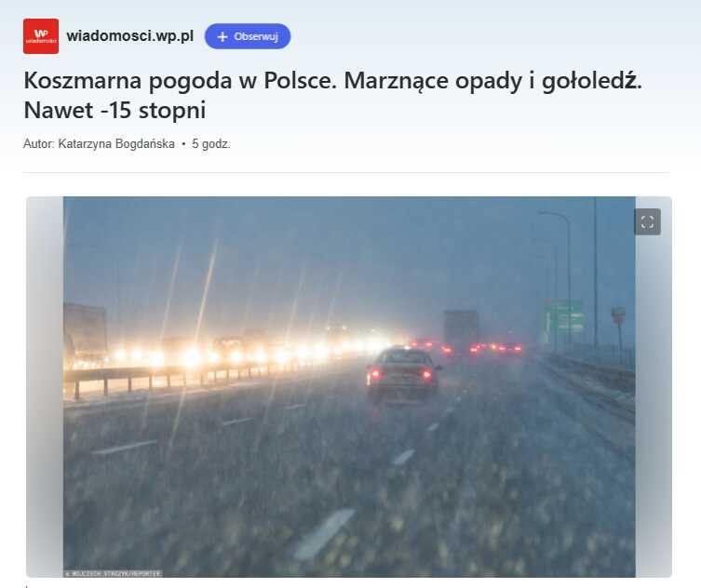Click the "5 godz." timestamp

click(x=211, y=144)
